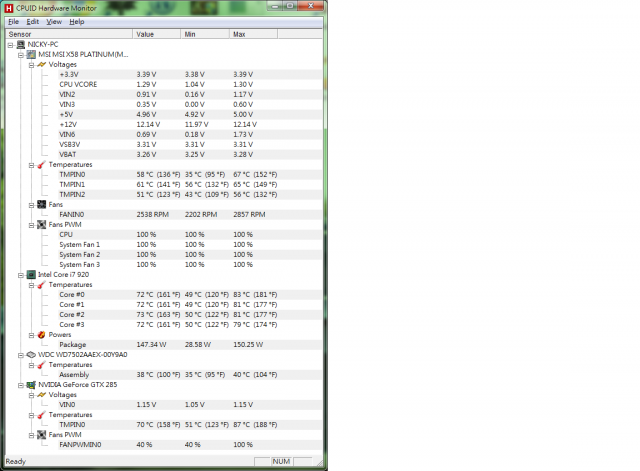Click the Intel Core i7 920 chip icon
Screen dimensions: 640x471
[31, 275]
